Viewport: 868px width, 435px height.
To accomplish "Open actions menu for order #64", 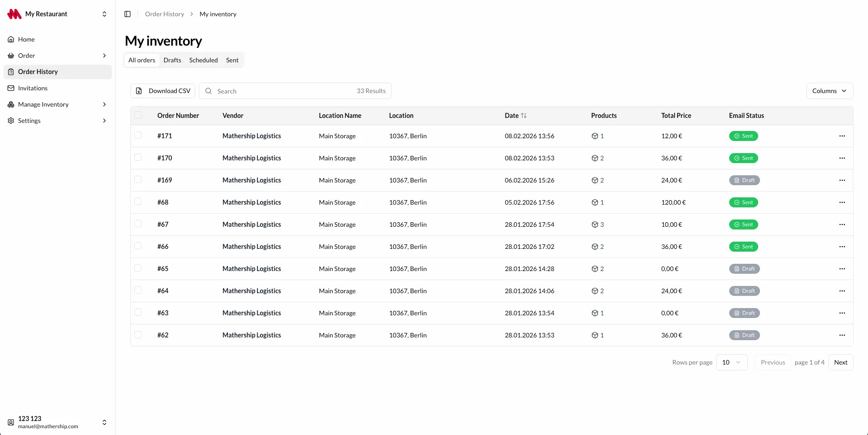I will [x=842, y=291].
